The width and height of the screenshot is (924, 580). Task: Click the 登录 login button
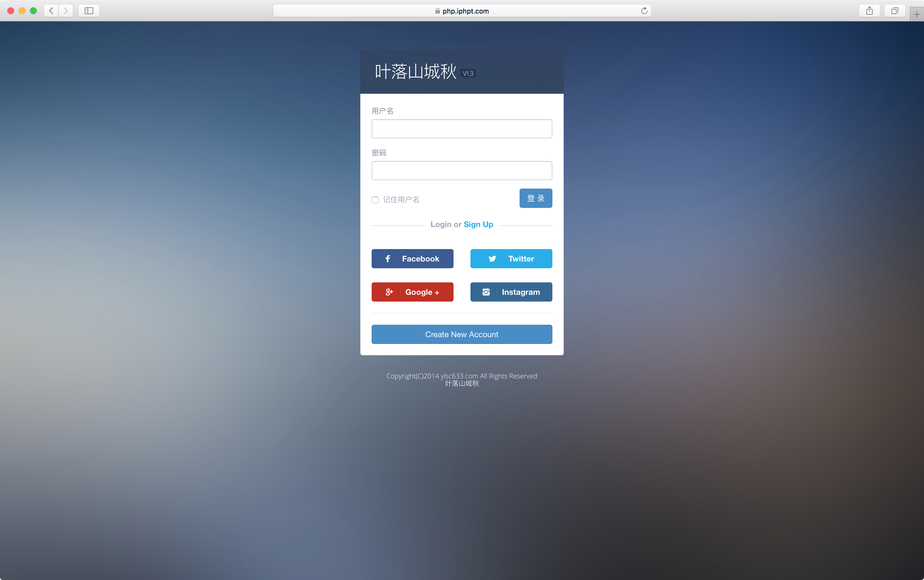click(x=535, y=198)
